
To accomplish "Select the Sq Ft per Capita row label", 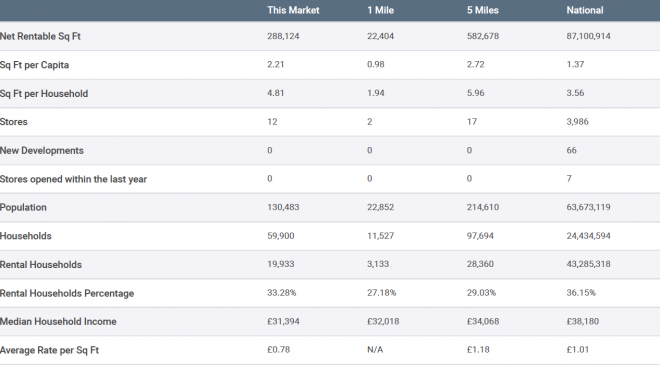I will 34,65.
